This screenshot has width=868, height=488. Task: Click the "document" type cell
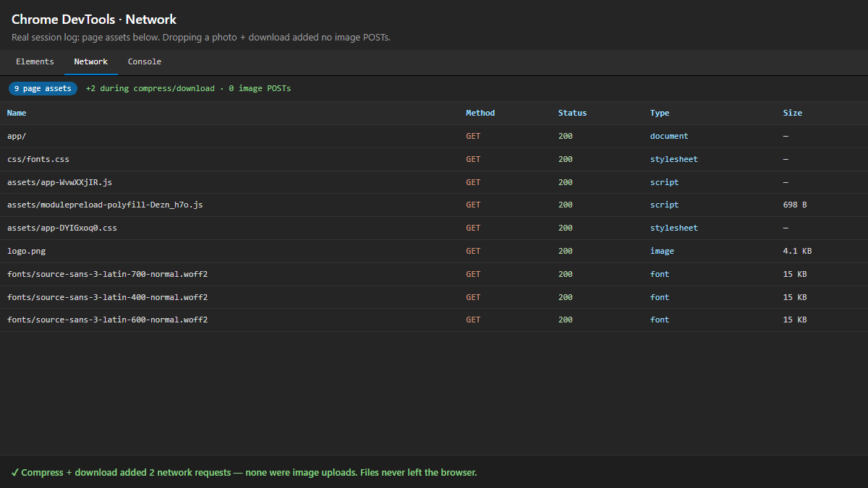tap(669, 136)
